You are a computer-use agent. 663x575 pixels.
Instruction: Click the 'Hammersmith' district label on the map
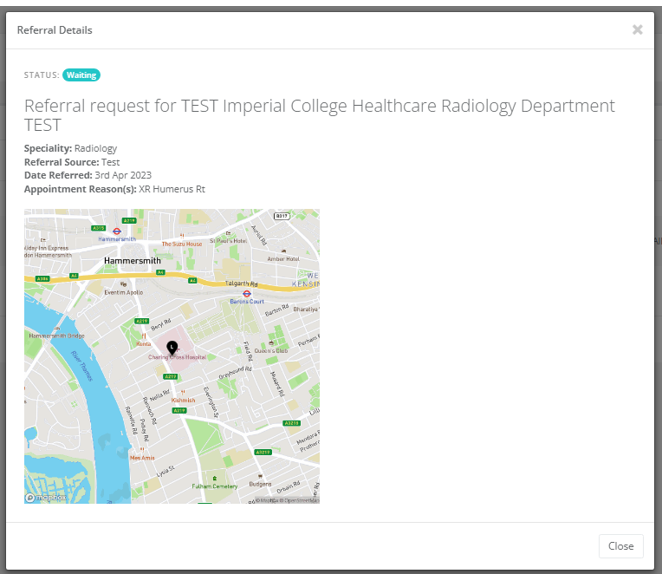[132, 261]
